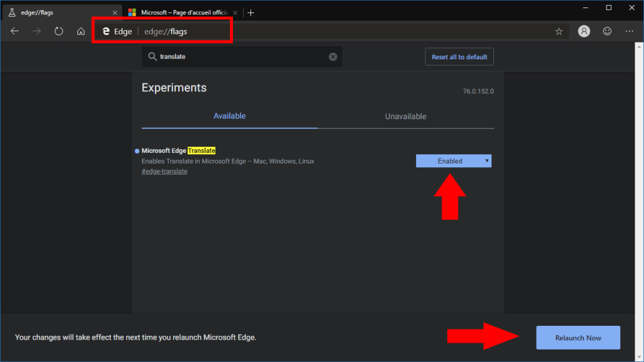The image size is (644, 362).
Task: Close the edge://flags tab
Action: pyautogui.click(x=115, y=12)
